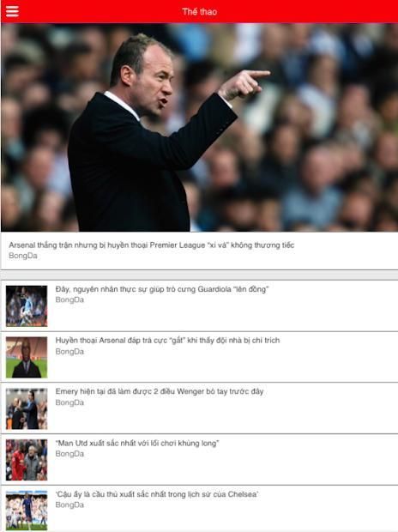Viewport: 398px width, 532px height.
Task: Tap the Thể thao header title
Action: pos(199,12)
